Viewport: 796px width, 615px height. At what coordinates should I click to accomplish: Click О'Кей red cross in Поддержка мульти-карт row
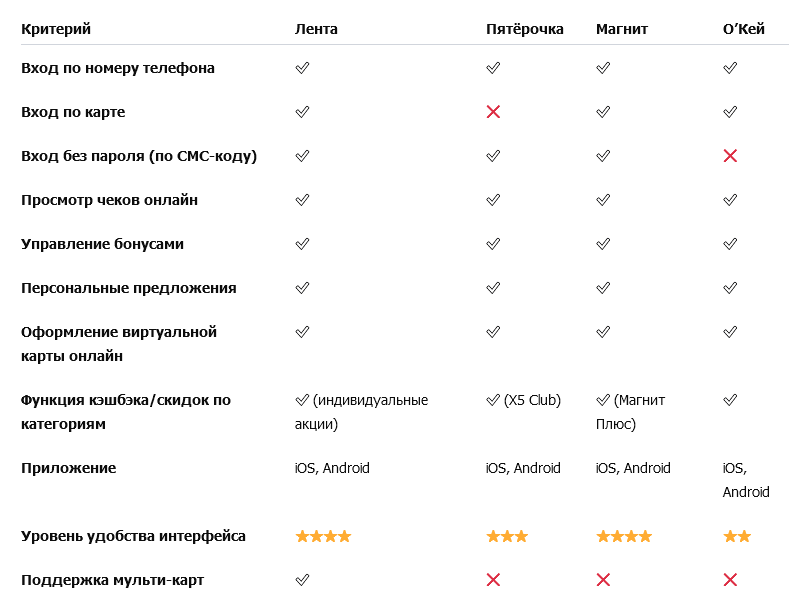(730, 579)
